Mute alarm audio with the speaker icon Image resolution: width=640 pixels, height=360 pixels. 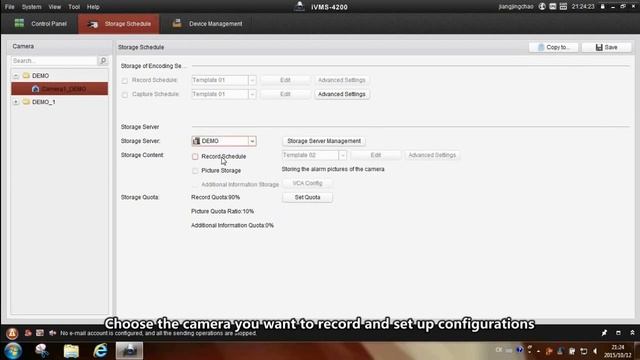point(52,333)
